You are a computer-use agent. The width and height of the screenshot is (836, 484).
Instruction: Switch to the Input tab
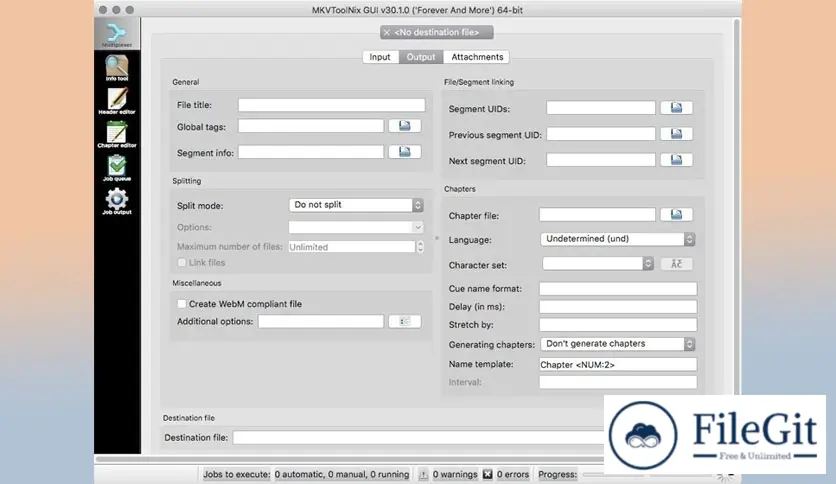click(x=380, y=57)
